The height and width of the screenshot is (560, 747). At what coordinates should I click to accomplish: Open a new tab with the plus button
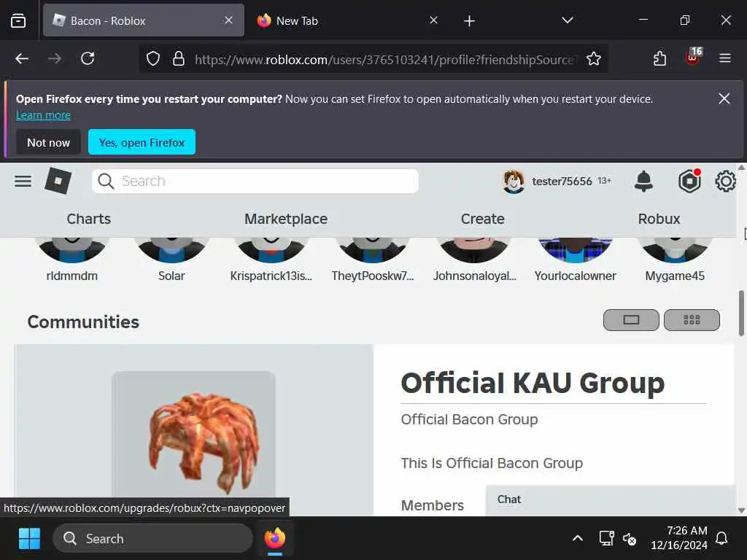pyautogui.click(x=469, y=20)
